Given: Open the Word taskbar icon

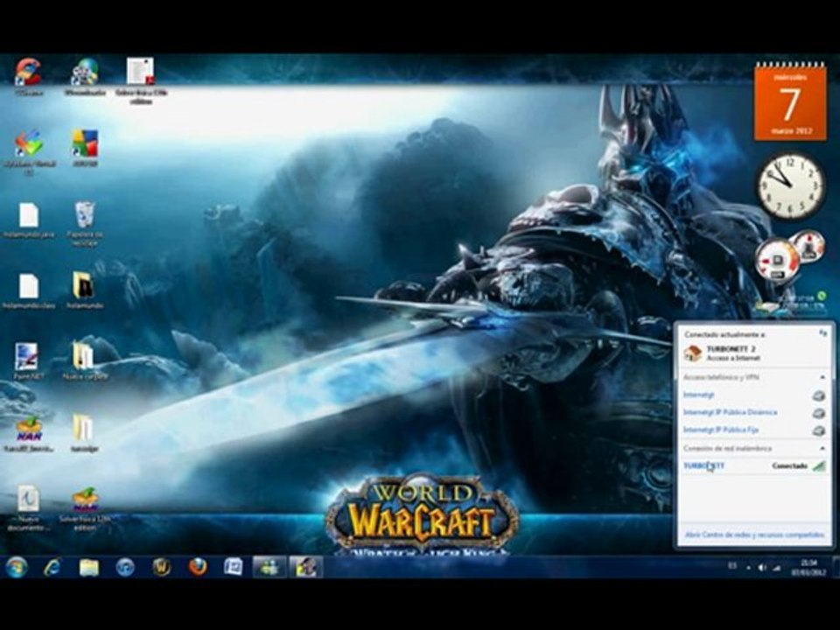Looking at the screenshot, I should point(234,567).
